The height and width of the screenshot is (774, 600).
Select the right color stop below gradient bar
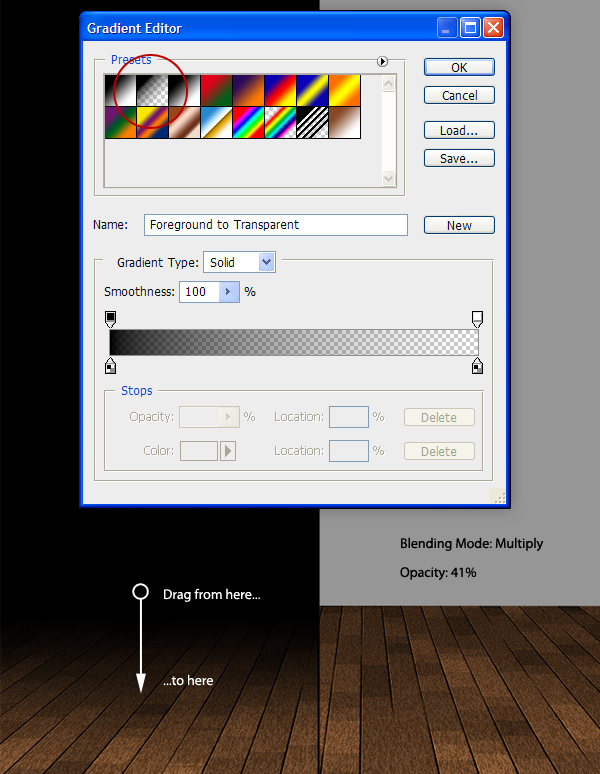click(478, 366)
